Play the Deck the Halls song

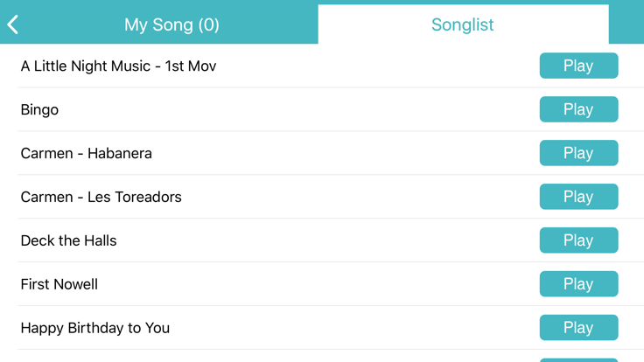(578, 240)
